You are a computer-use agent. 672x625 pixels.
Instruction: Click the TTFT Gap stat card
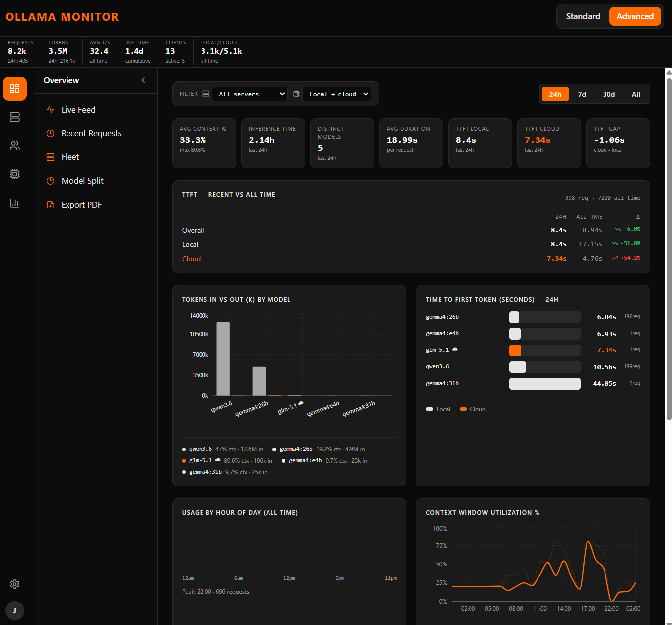point(618,143)
